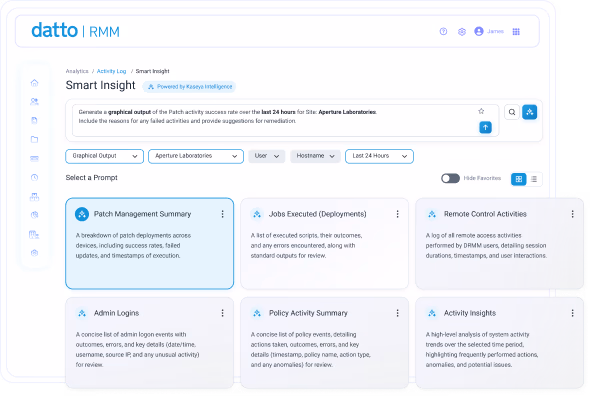Open options menu for Policy Activity Summary

point(397,313)
